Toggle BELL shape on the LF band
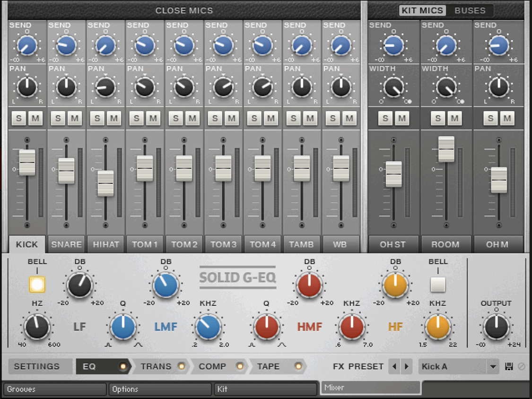The image size is (532, 399). pos(37,284)
